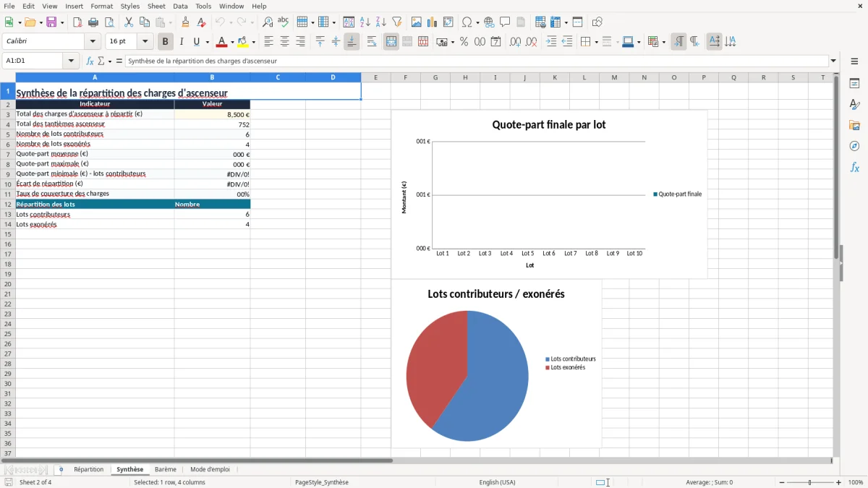Expand the Name Box dropdown
This screenshot has height=488, width=868.
click(71, 61)
